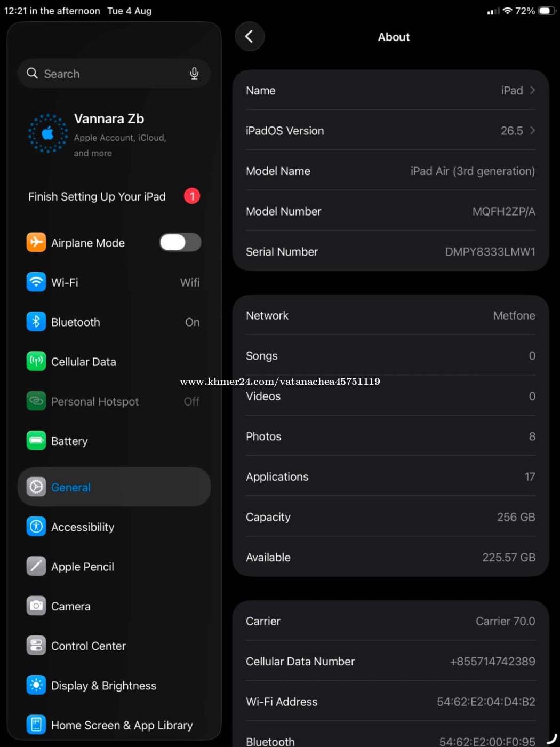Tap the Applications count 17
The width and height of the screenshot is (560, 747).
[530, 476]
